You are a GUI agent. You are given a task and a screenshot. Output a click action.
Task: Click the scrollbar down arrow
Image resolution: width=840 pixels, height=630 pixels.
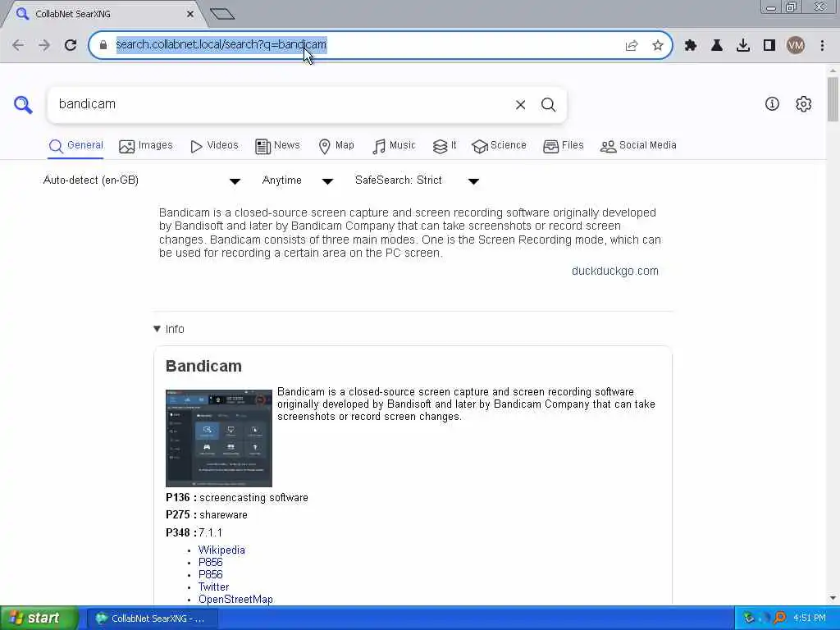pyautogui.click(x=833, y=598)
